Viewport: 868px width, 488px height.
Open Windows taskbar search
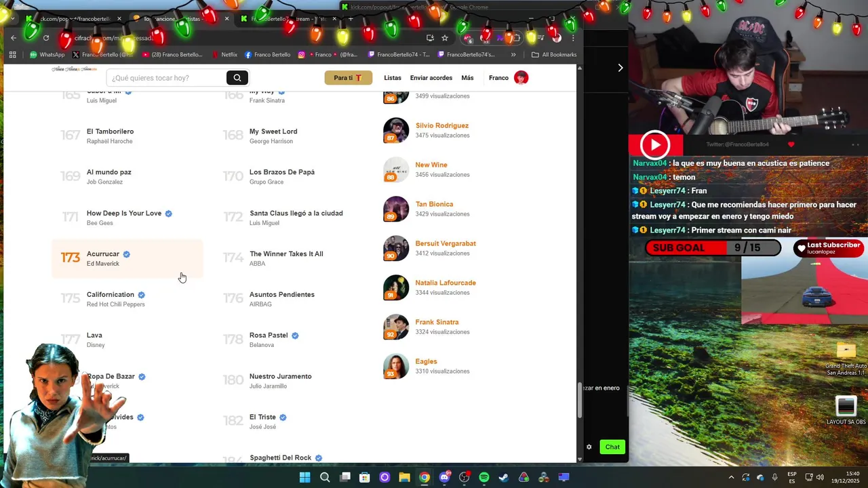tap(325, 478)
